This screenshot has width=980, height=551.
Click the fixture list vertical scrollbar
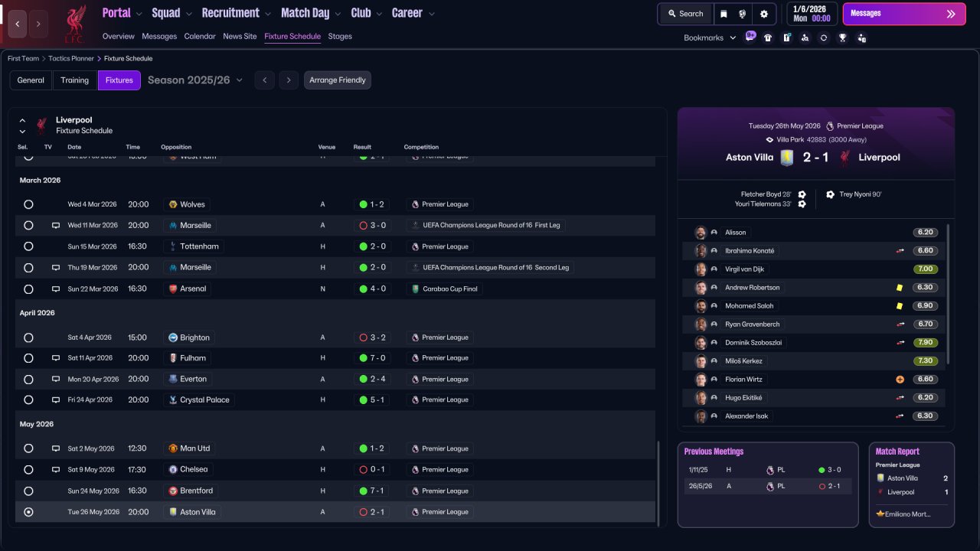(x=658, y=482)
